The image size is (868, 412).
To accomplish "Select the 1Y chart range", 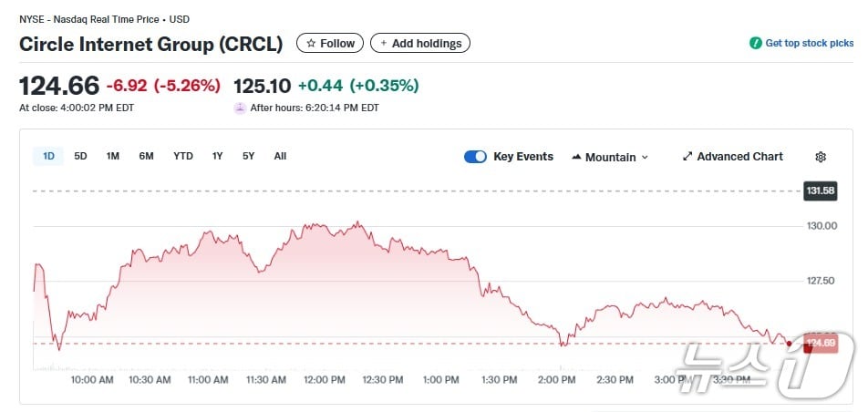I will click(x=217, y=156).
